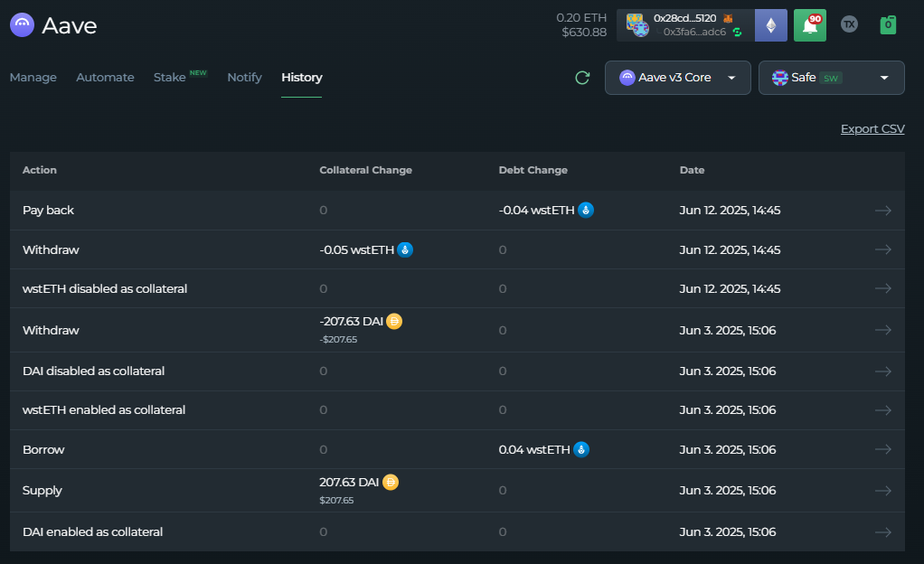
Task: Select the DAI enabled as collateral row
Action: [93, 532]
